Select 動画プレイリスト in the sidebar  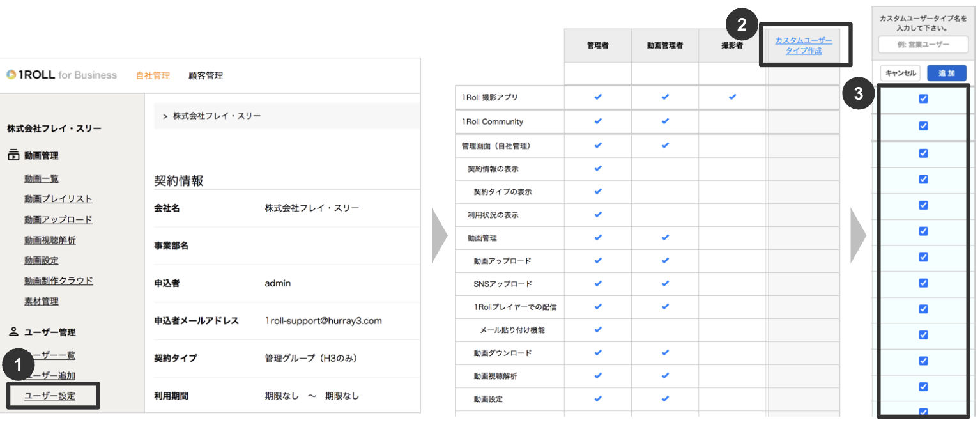click(x=58, y=199)
